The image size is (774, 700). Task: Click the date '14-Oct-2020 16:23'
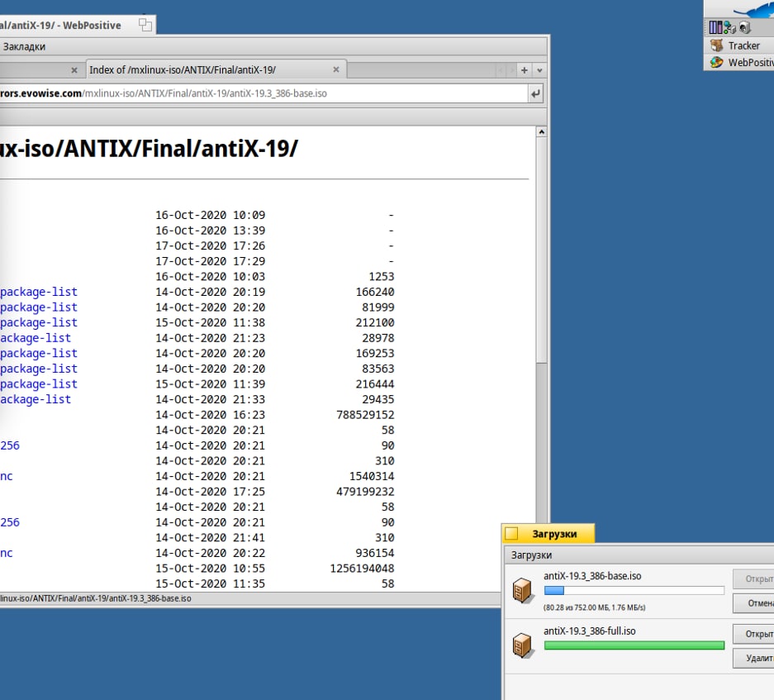[211, 415]
